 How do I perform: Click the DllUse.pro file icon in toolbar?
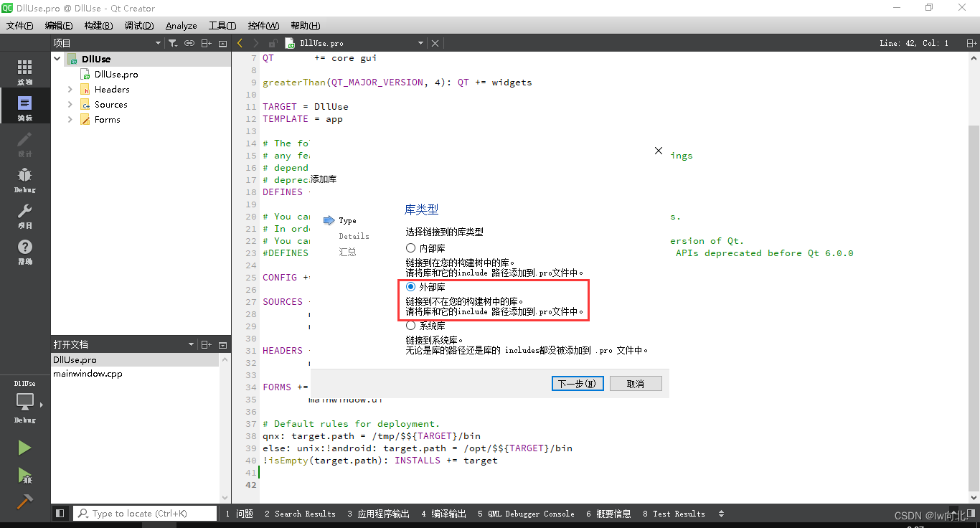(290, 43)
